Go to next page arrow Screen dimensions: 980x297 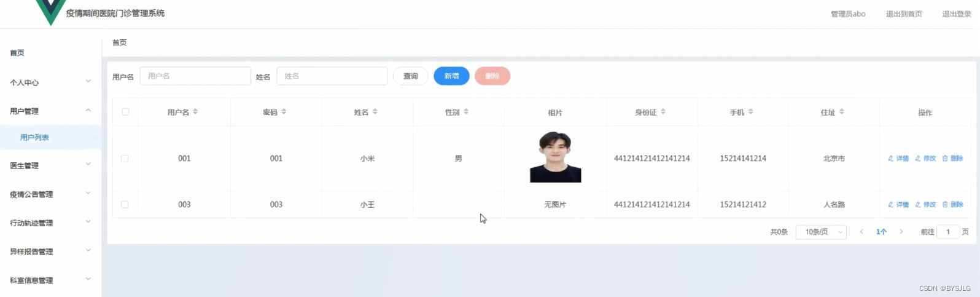click(x=901, y=232)
